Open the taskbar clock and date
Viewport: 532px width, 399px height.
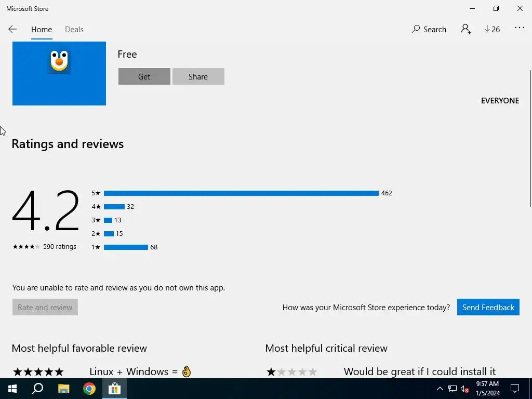point(487,389)
